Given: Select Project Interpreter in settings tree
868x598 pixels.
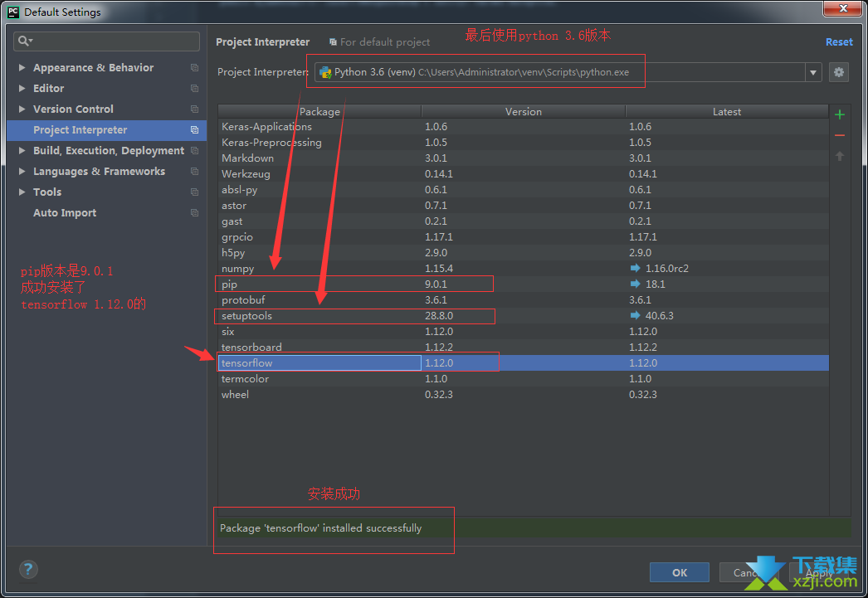Looking at the screenshot, I should (x=106, y=130).
